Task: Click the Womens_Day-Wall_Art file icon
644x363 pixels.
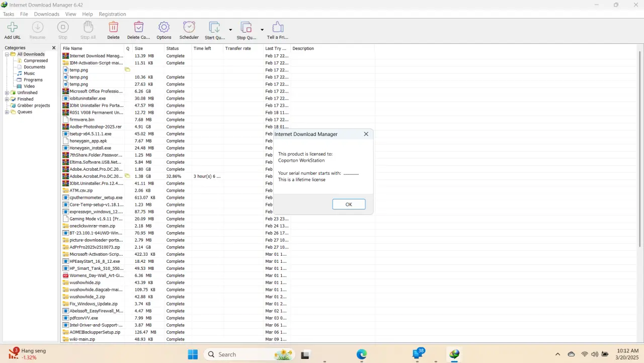Action: (65, 275)
